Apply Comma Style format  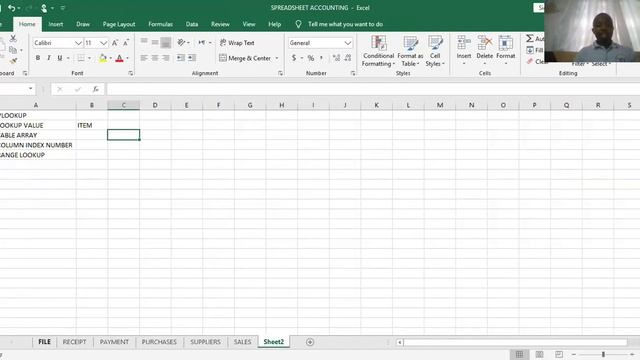(x=322, y=58)
